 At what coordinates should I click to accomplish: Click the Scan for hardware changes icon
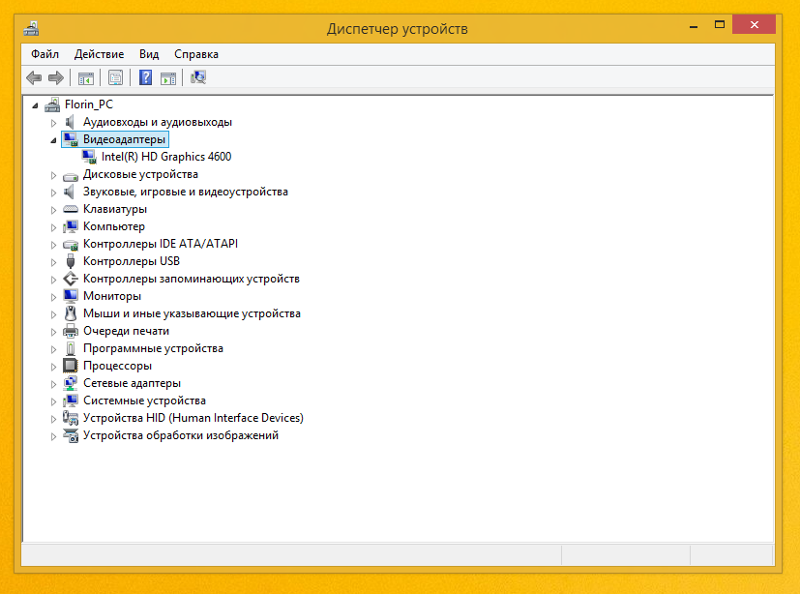(198, 78)
